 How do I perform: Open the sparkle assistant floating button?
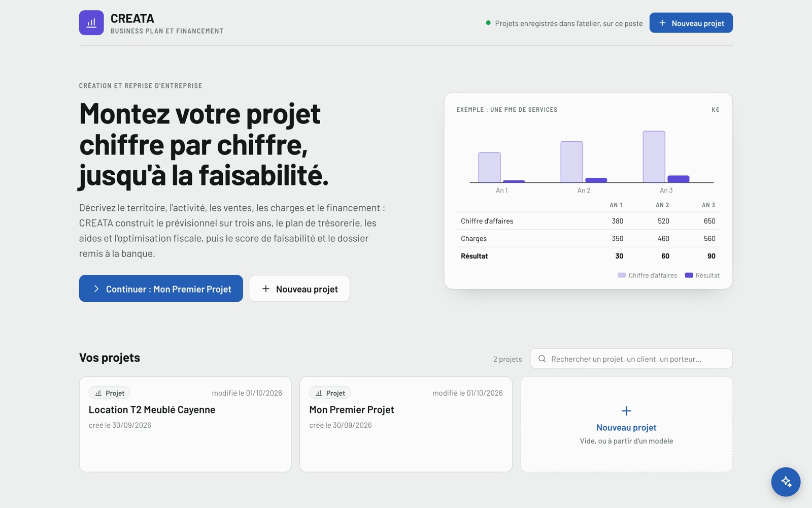click(x=786, y=482)
